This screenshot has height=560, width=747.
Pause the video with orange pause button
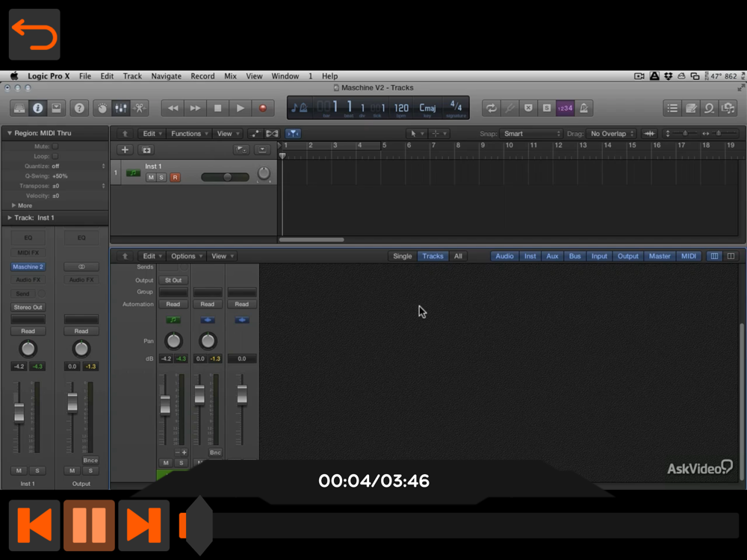point(89,525)
